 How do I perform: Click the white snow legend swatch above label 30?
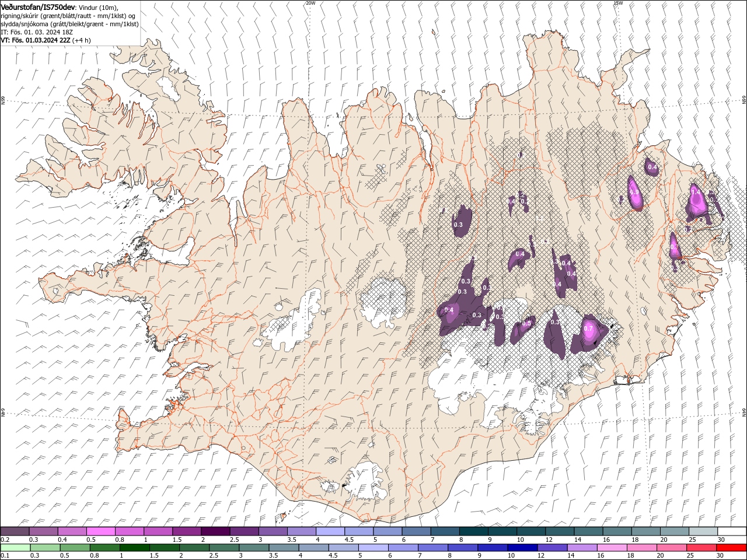pyautogui.click(x=732, y=531)
